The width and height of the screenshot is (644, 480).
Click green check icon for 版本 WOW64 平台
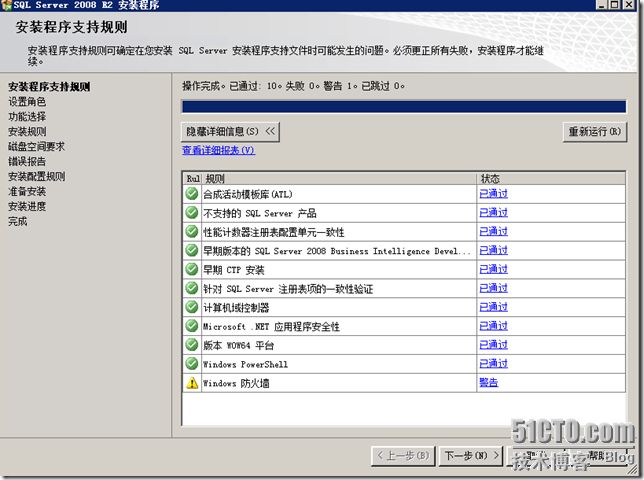pos(191,344)
